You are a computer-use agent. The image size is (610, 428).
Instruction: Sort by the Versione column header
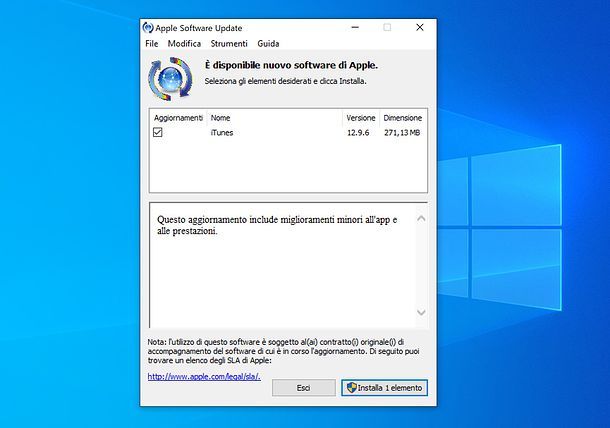pos(361,118)
